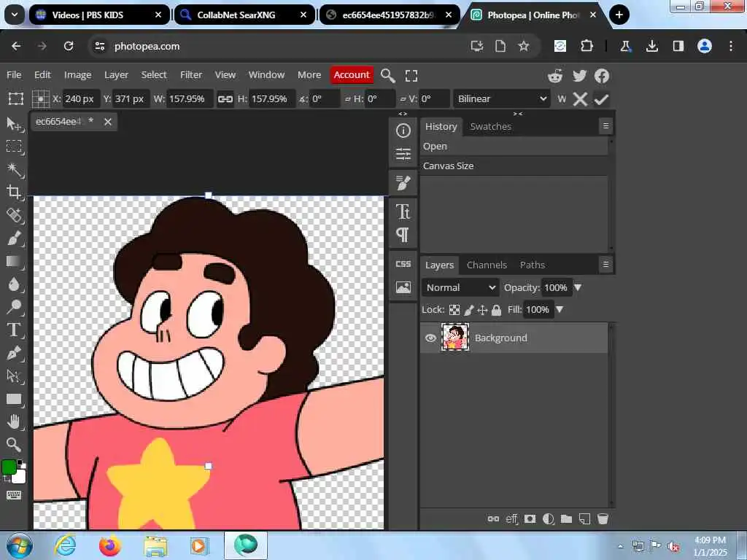Open layer effects eff button

[x=511, y=518]
